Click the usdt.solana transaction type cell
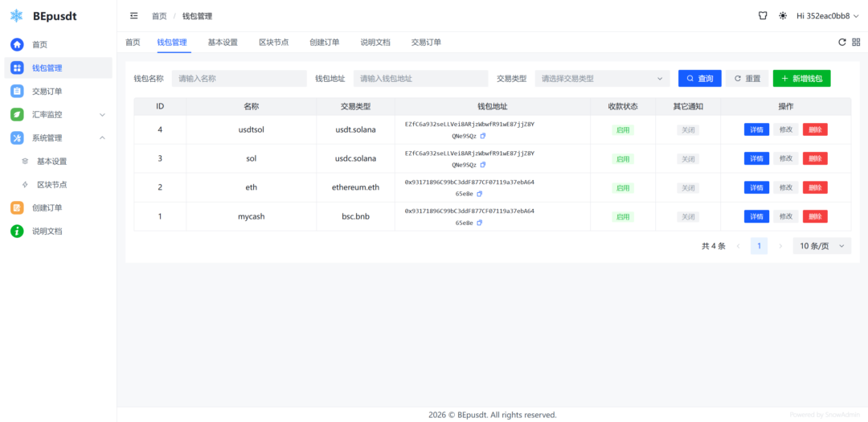The width and height of the screenshot is (868, 422). pos(355,129)
